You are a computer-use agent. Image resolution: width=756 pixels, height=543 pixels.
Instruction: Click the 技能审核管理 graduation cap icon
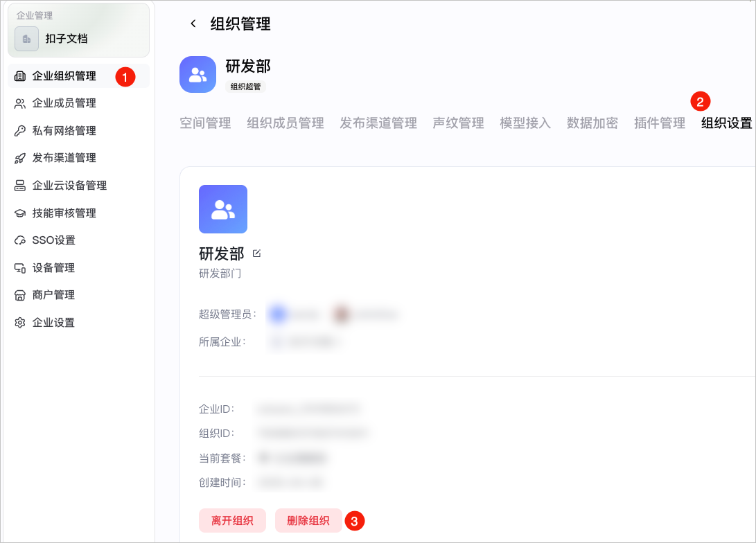pos(20,213)
